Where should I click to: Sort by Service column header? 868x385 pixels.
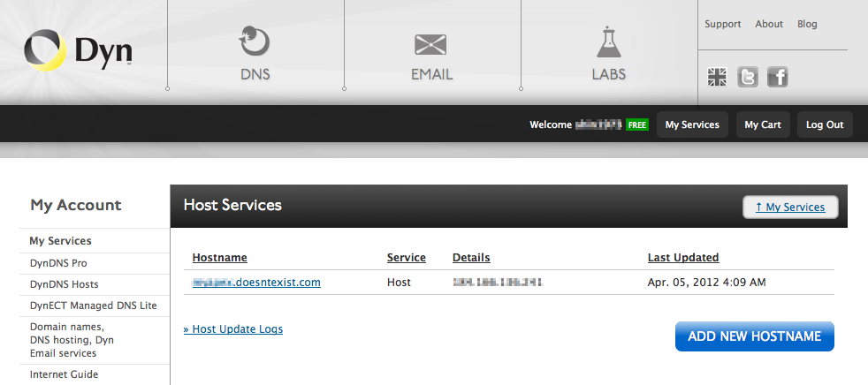[x=407, y=257]
